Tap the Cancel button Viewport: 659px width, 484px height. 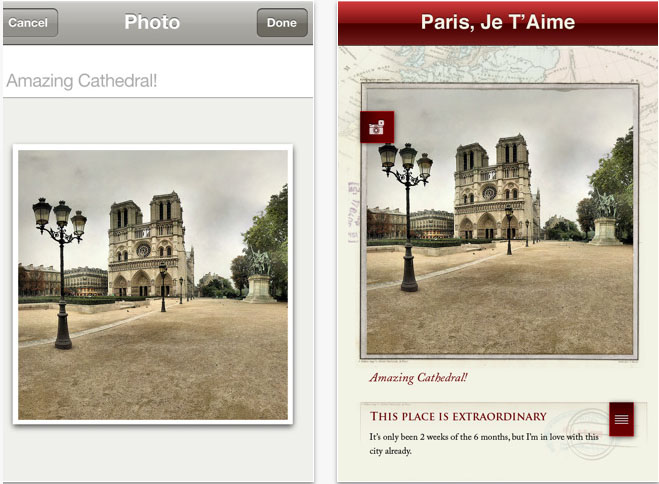[x=30, y=23]
